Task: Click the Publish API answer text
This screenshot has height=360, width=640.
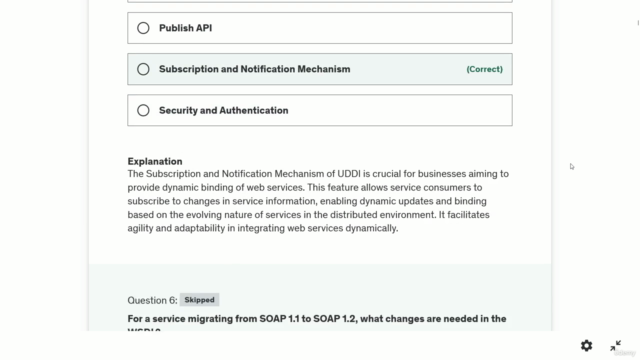Action: 185,28
